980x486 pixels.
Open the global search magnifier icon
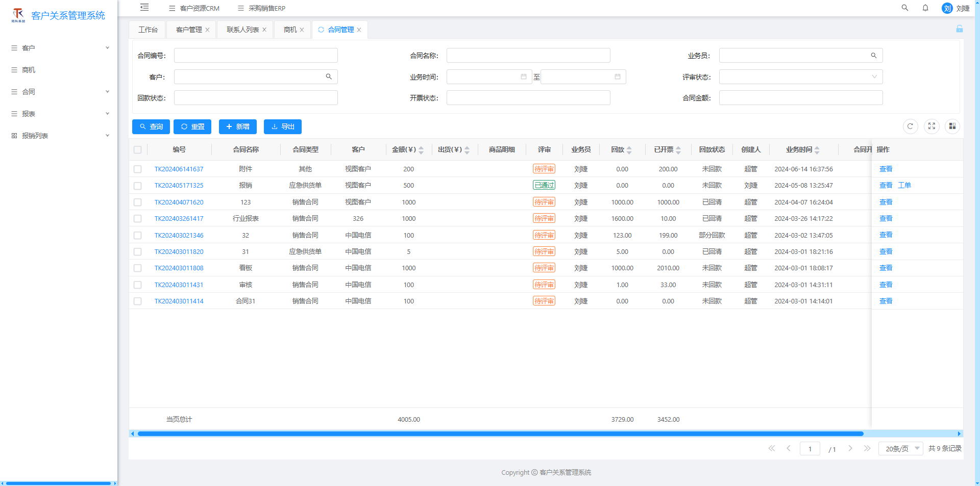click(905, 8)
